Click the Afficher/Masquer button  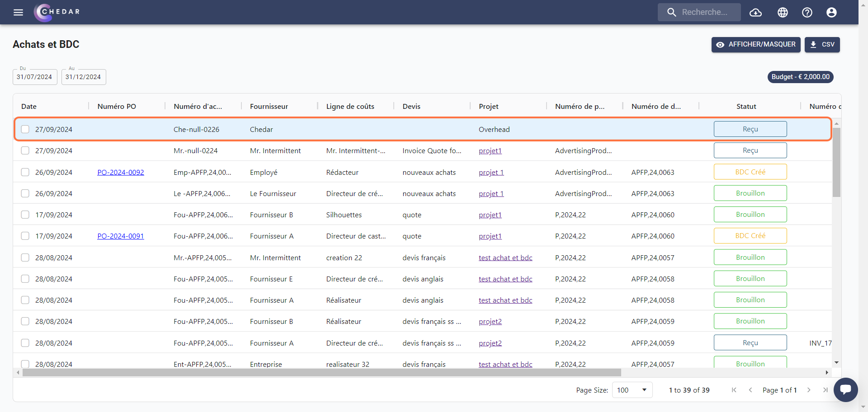pos(756,45)
